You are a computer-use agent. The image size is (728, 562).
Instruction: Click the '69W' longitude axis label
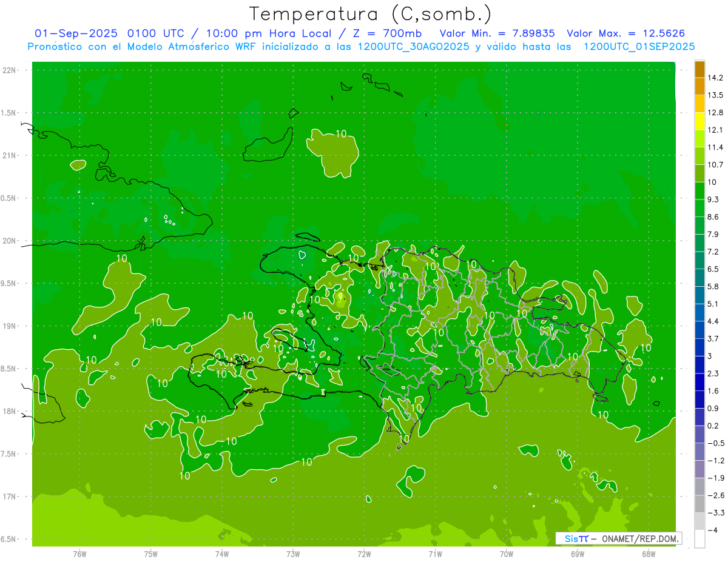click(x=578, y=554)
